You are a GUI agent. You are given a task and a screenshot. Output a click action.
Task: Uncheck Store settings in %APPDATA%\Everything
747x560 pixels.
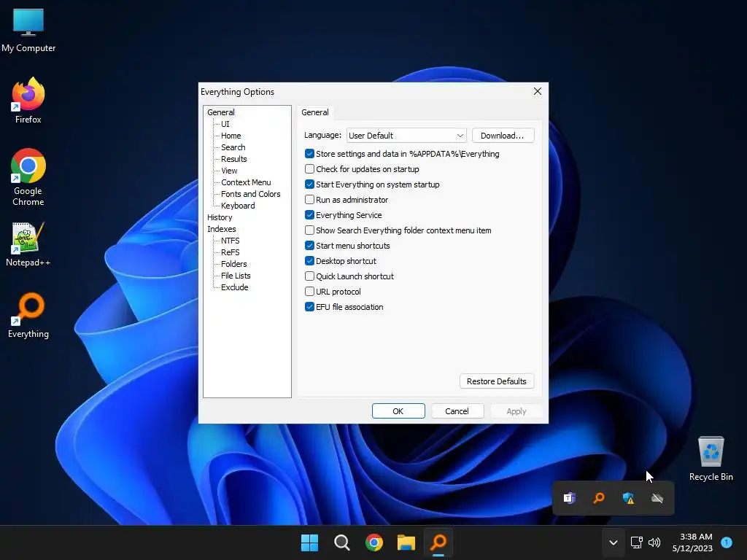tap(309, 154)
